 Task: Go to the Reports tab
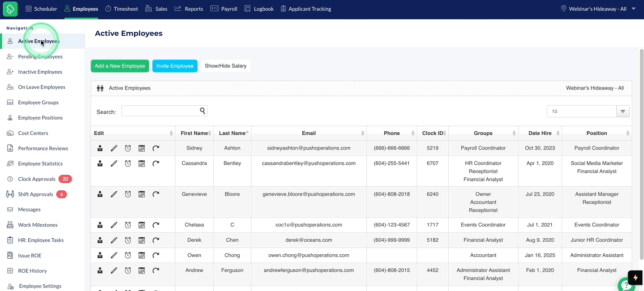click(x=189, y=9)
